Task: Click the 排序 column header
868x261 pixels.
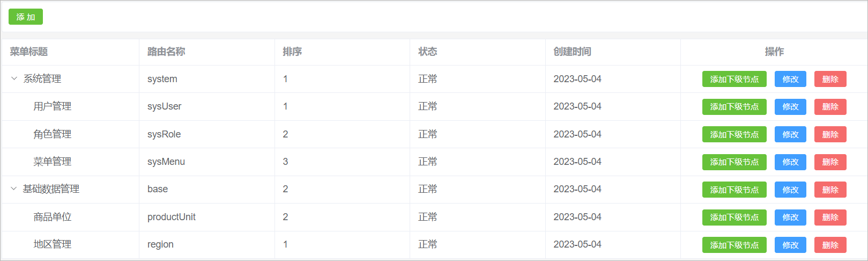Action: [292, 52]
